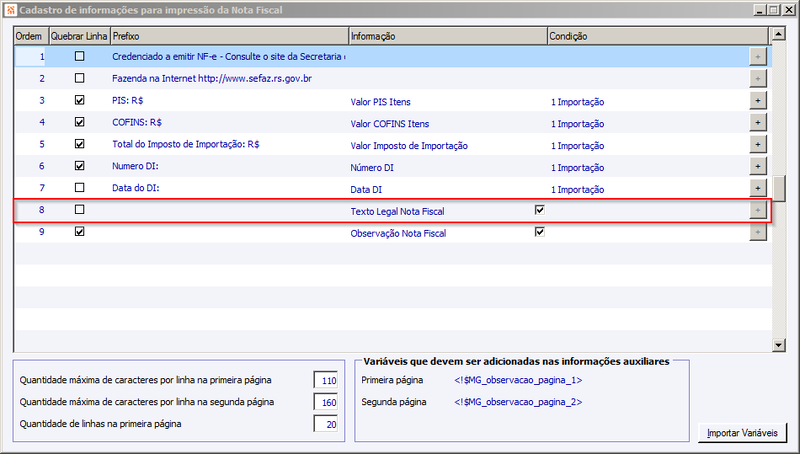Screen dimensions: 800x454
Task: Toggle checkbox beside Observação Nota Fiscal
Action: pos(540,232)
